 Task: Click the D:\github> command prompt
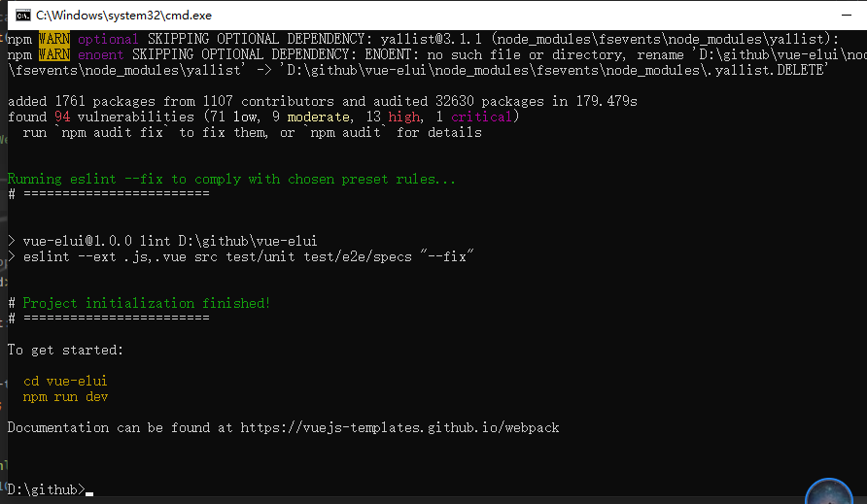click(x=47, y=489)
